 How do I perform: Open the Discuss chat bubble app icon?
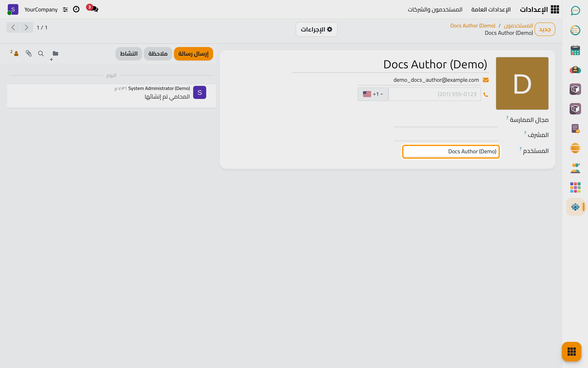click(575, 11)
